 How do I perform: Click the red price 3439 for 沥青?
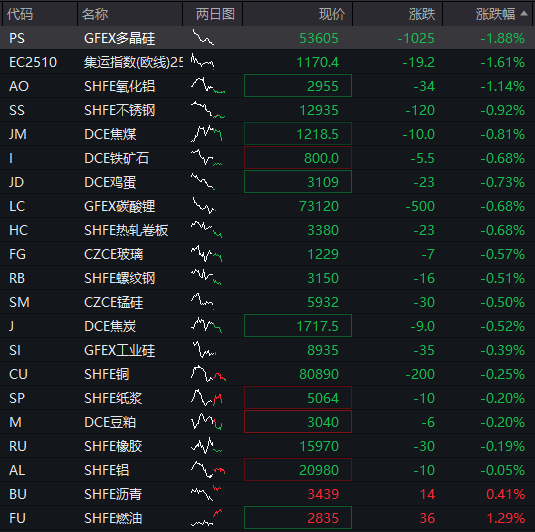tap(323, 494)
